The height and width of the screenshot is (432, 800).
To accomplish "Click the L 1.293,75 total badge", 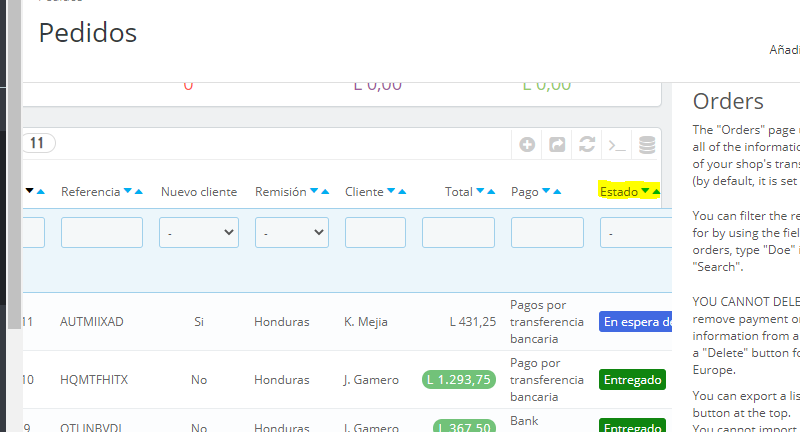I will point(459,379).
